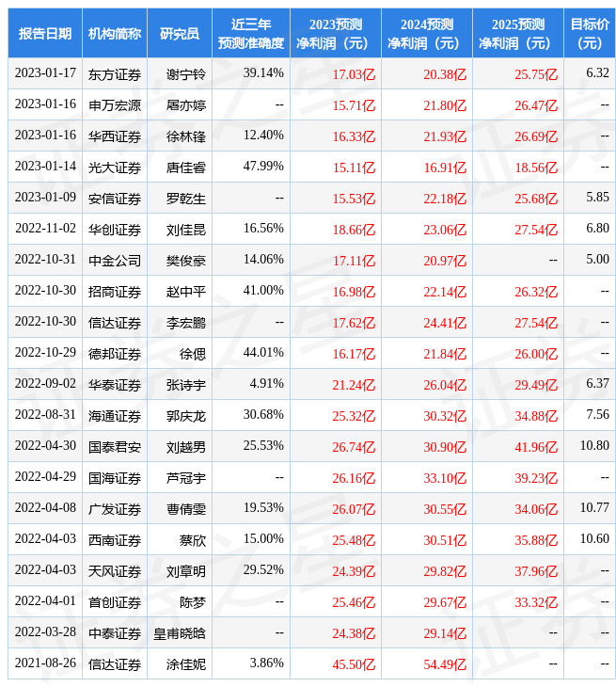Viewport: 616px width, 687px height.
Task: Click the 2023预测净利润 column header
Action: pyautogui.click(x=335, y=33)
